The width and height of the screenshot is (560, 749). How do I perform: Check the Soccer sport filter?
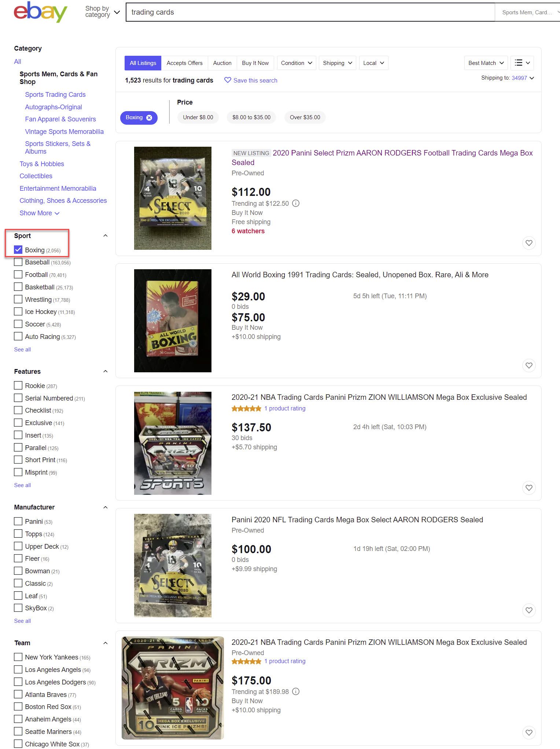(x=18, y=324)
